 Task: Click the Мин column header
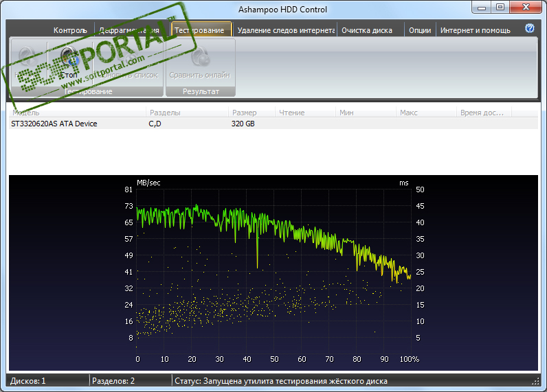366,113
